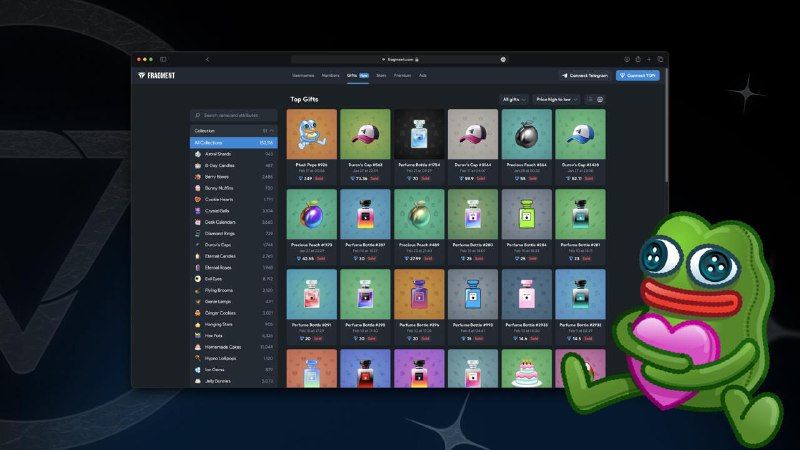Collapse the Collection section chevron
The height and width of the screenshot is (450, 800).
(272, 131)
